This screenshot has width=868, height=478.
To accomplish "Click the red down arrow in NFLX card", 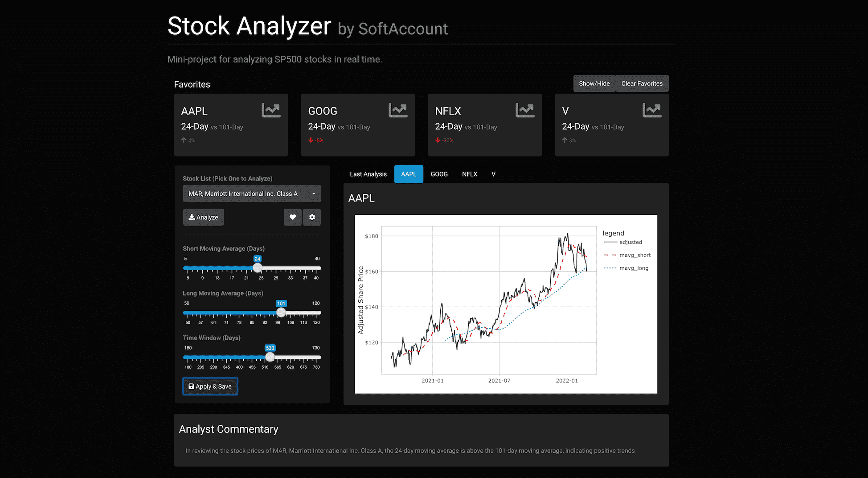I will coord(438,140).
